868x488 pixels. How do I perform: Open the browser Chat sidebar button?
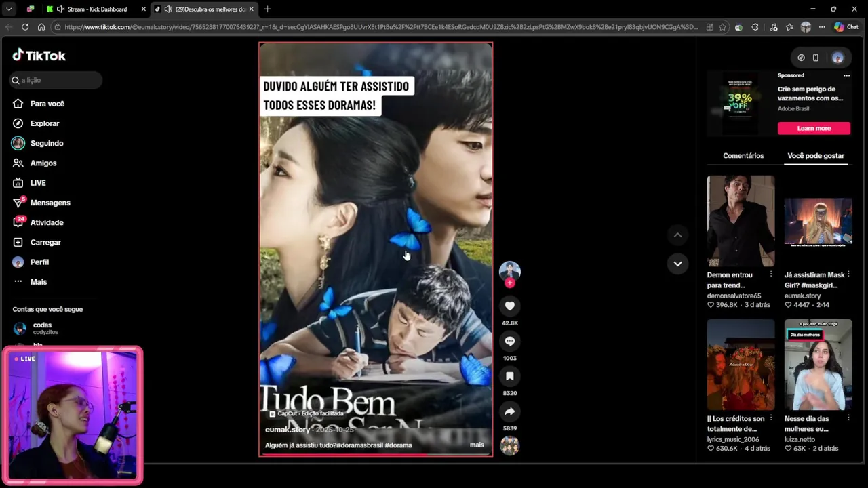[846, 27]
